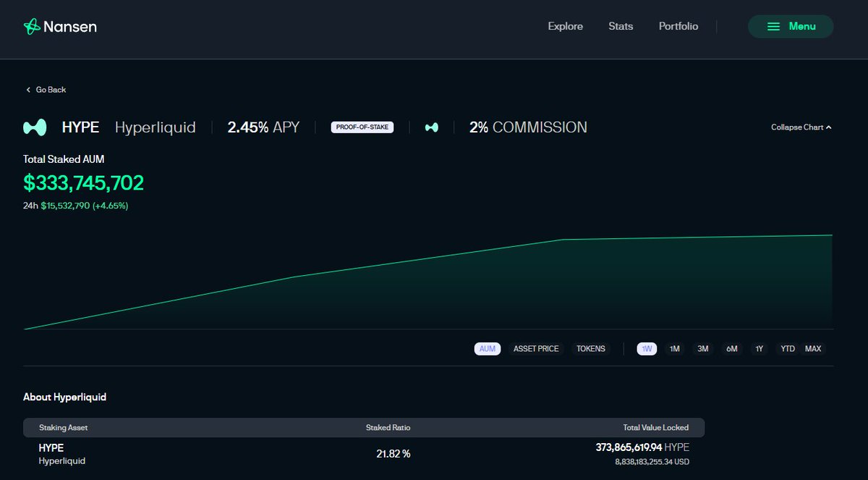This screenshot has height=480, width=868.
Task: Collapse the chart with Collapse Chart
Action: click(801, 127)
